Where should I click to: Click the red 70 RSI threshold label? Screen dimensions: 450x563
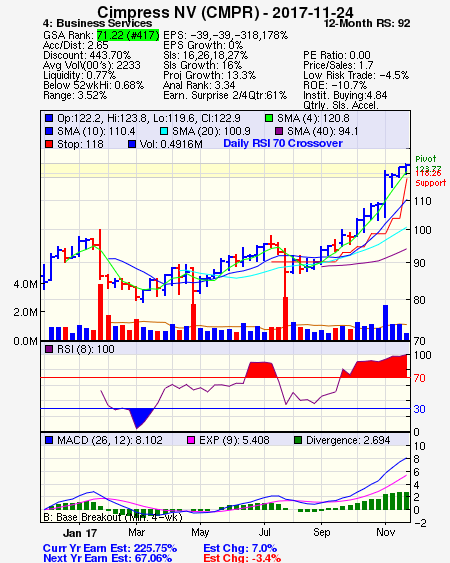pyautogui.click(x=419, y=378)
